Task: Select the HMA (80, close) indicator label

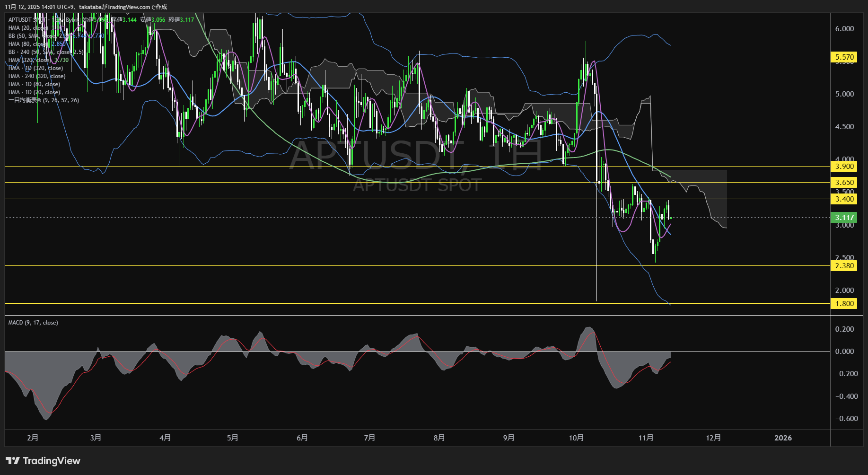Action: [28, 44]
